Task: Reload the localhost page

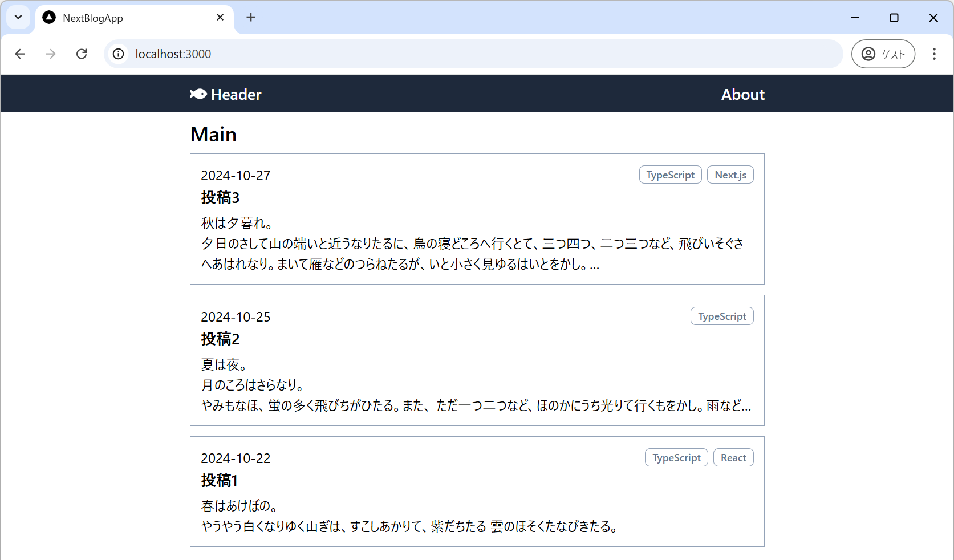Action: 82,54
